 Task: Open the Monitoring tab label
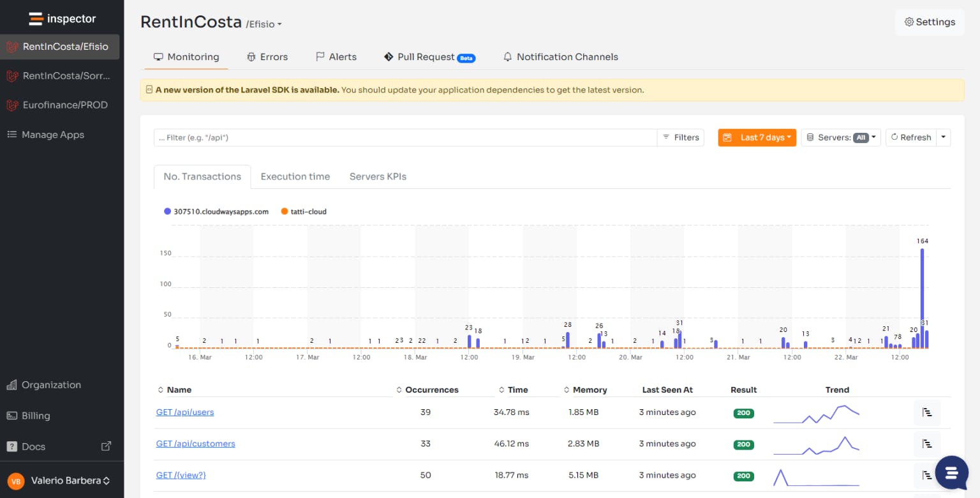[193, 57]
